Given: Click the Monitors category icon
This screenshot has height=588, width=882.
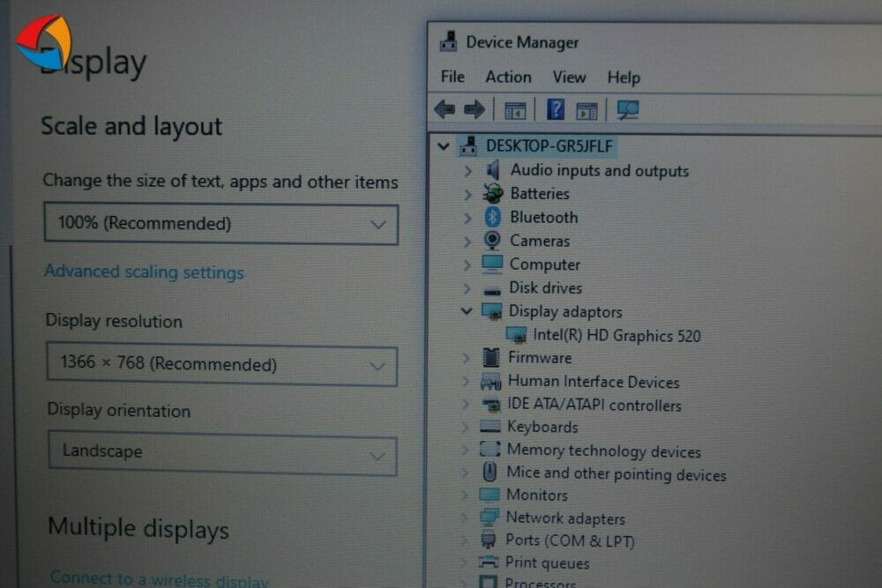Looking at the screenshot, I should (x=489, y=495).
